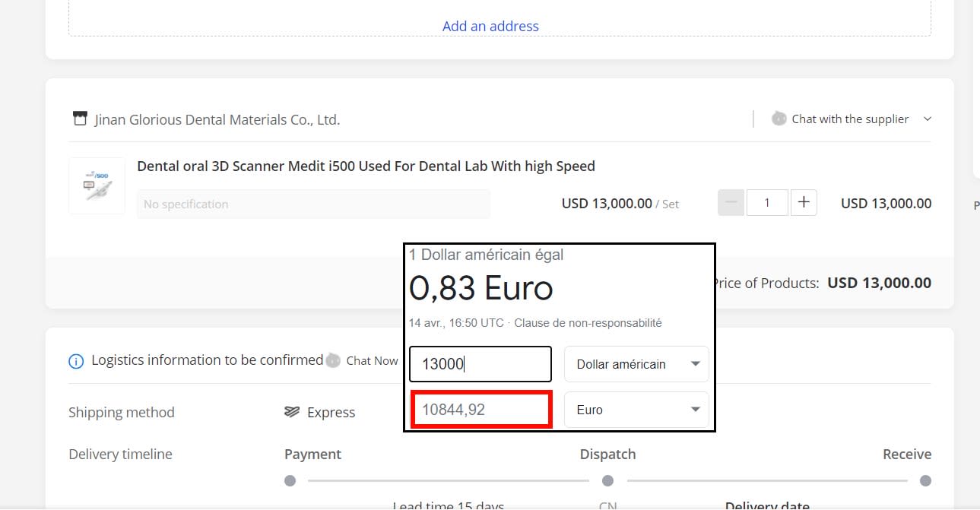The height and width of the screenshot is (510, 980).
Task: Click the store icon beside supplier name
Action: pyautogui.click(x=80, y=119)
